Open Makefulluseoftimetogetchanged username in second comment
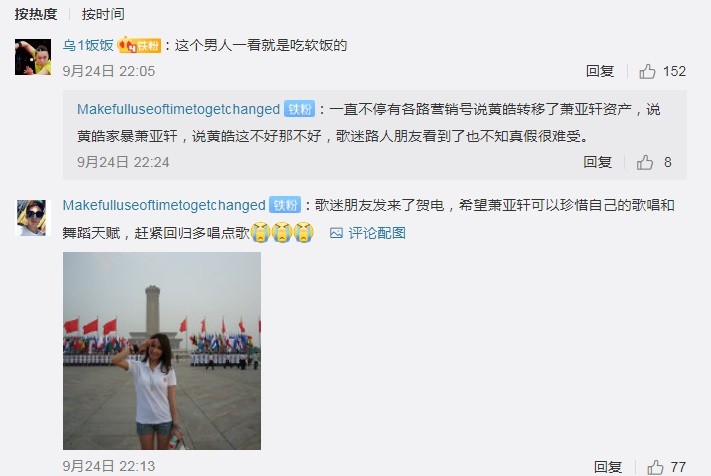The image size is (711, 476). point(164,205)
